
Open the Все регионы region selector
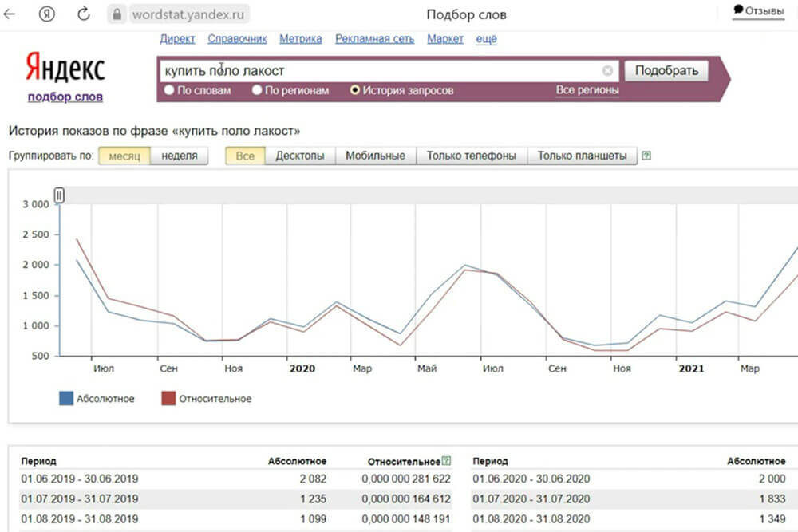tap(587, 90)
